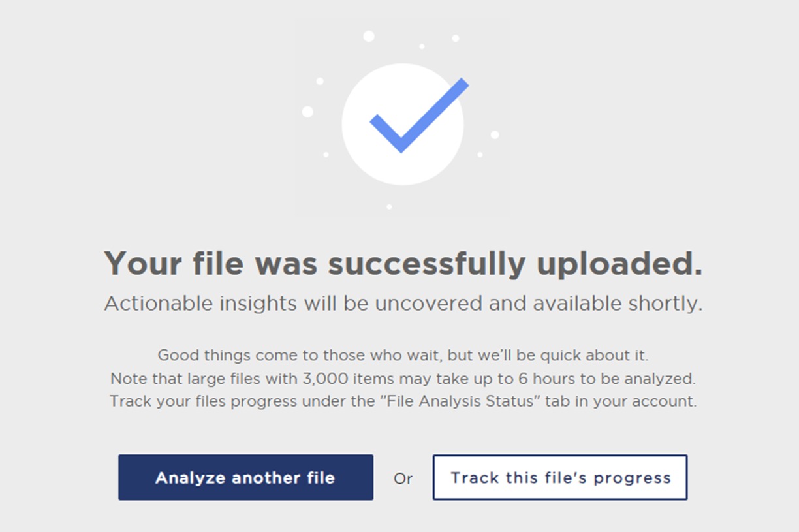Click the small dot on the upper left
Screen dimensions: 799x532
[x=320, y=81]
